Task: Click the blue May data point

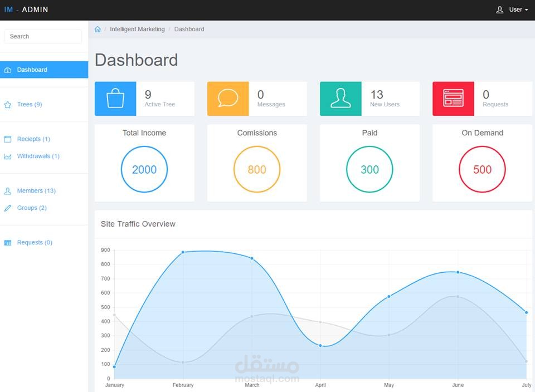Action: click(x=389, y=297)
